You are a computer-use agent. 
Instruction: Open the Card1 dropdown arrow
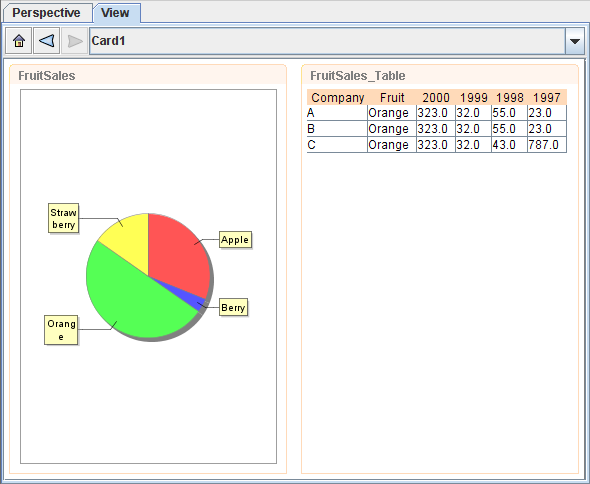click(x=575, y=41)
